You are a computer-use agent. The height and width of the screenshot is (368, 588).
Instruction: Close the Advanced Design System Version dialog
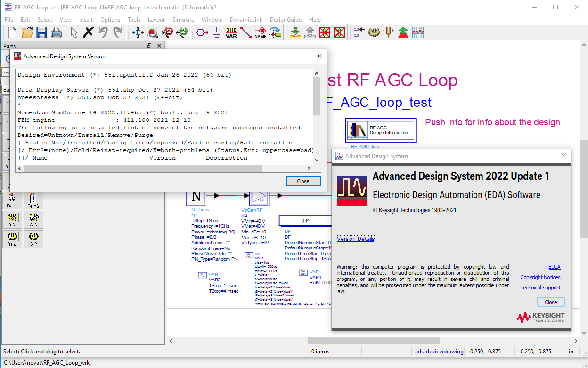pos(303,181)
